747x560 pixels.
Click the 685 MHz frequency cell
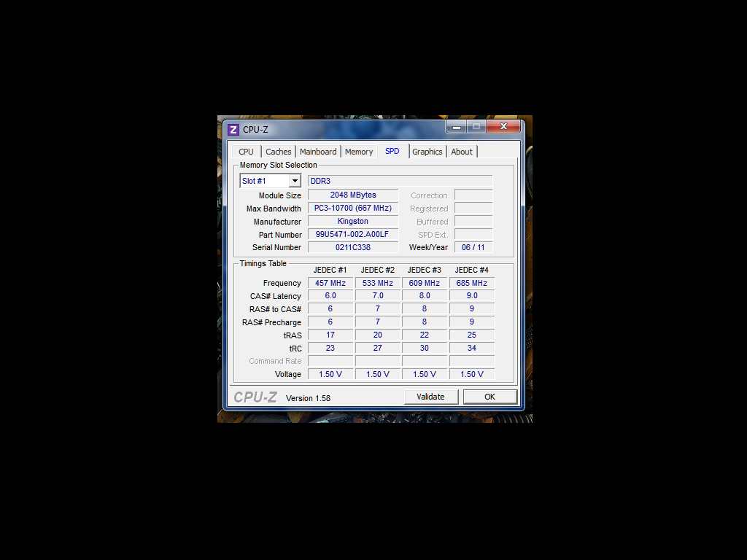(x=472, y=283)
